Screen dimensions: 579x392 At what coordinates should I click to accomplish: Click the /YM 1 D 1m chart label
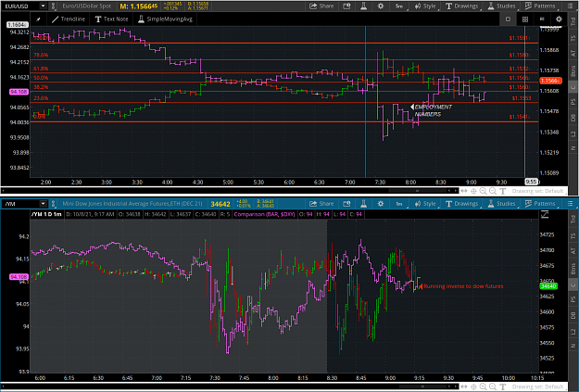pyautogui.click(x=46, y=214)
